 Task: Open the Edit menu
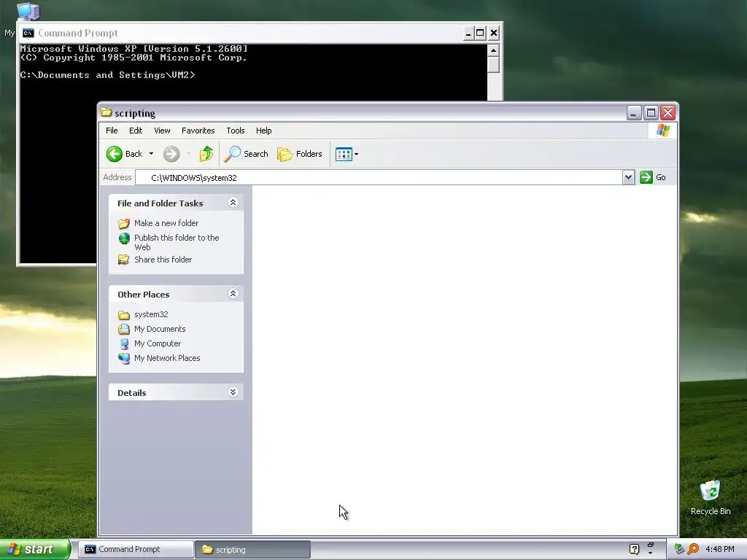coord(136,131)
